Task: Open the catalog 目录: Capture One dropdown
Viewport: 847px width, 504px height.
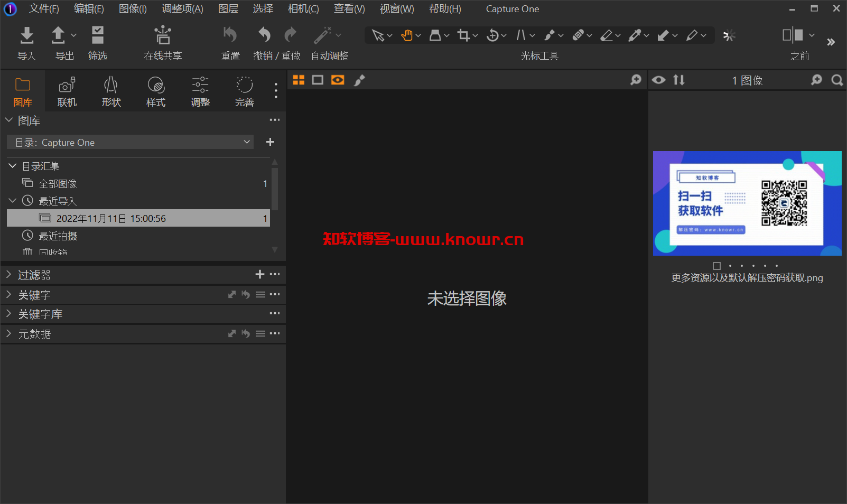Action: tap(130, 142)
